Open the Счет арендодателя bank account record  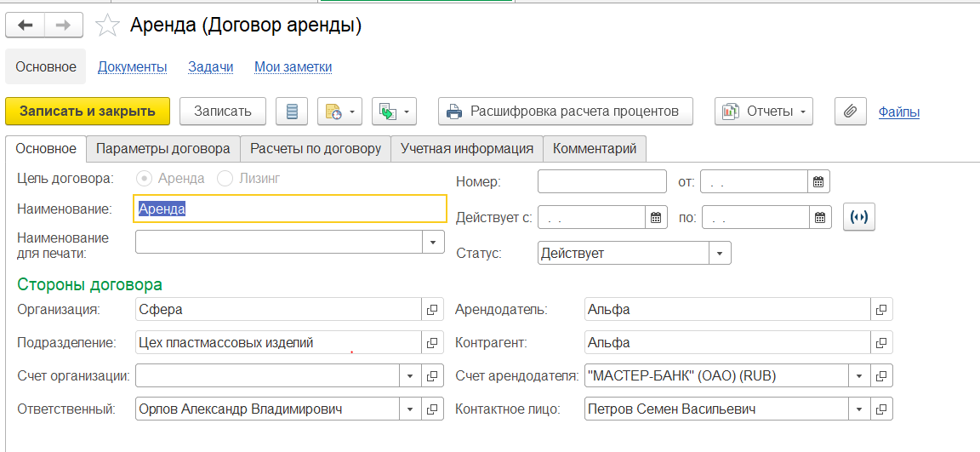882,376
